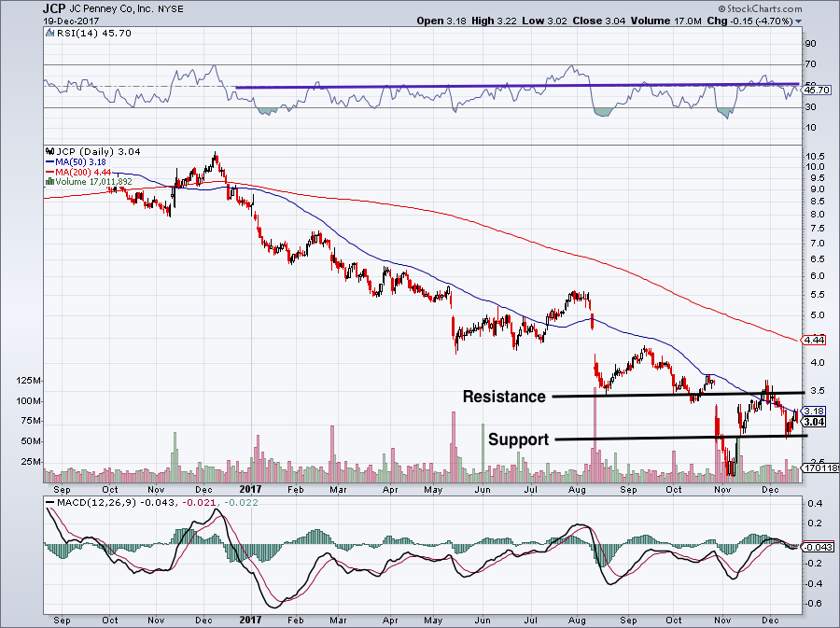The image size is (840, 628).
Task: Click the -0.6 label on MACD axis
Action: coord(814,604)
